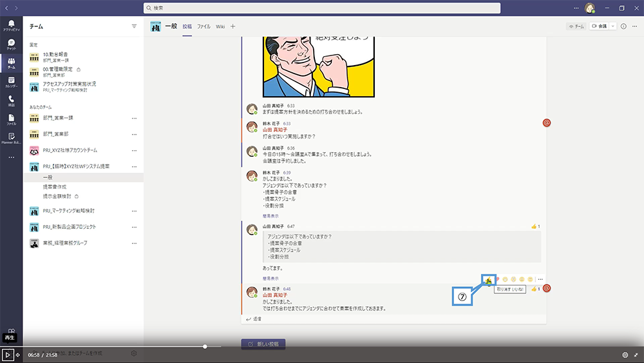Toggle the video mute speaker icon
This screenshot has width=644, height=363.
tap(17, 355)
